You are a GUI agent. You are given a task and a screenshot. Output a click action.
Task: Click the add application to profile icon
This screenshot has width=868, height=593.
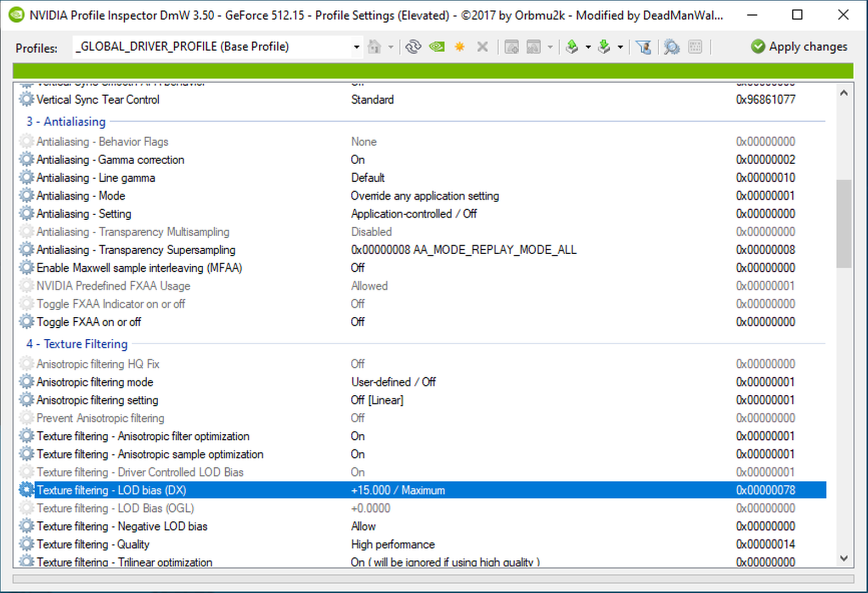tap(511, 47)
